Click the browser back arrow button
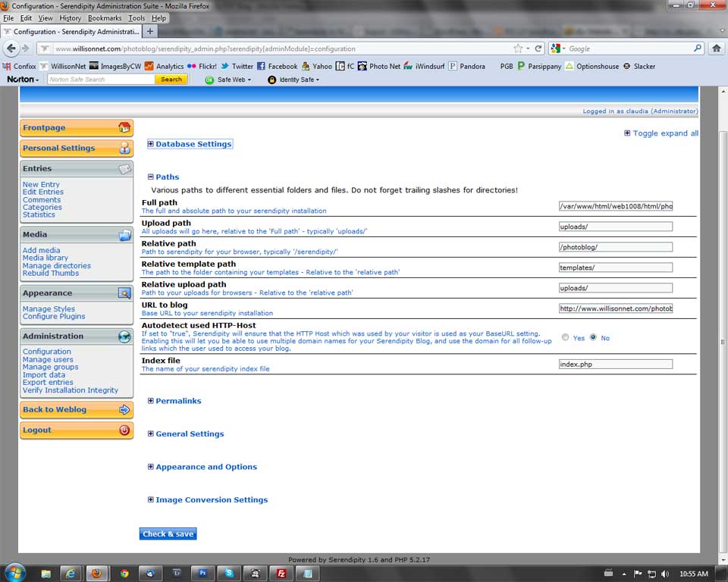Image resolution: width=728 pixels, height=582 pixels. (x=11, y=48)
